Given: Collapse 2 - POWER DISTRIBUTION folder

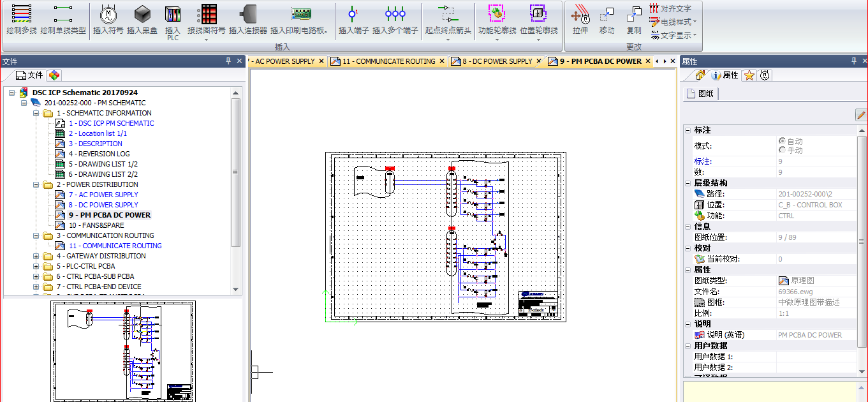Looking at the screenshot, I should pyautogui.click(x=37, y=184).
